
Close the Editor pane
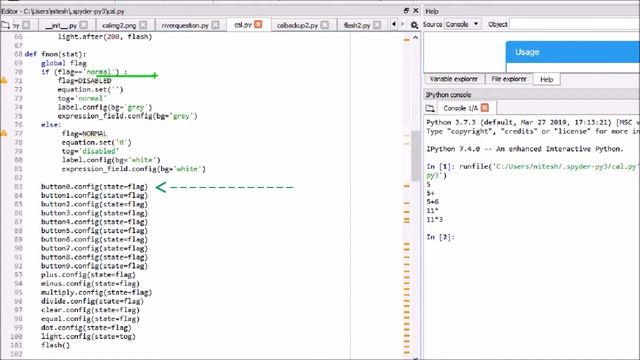pos(416,11)
